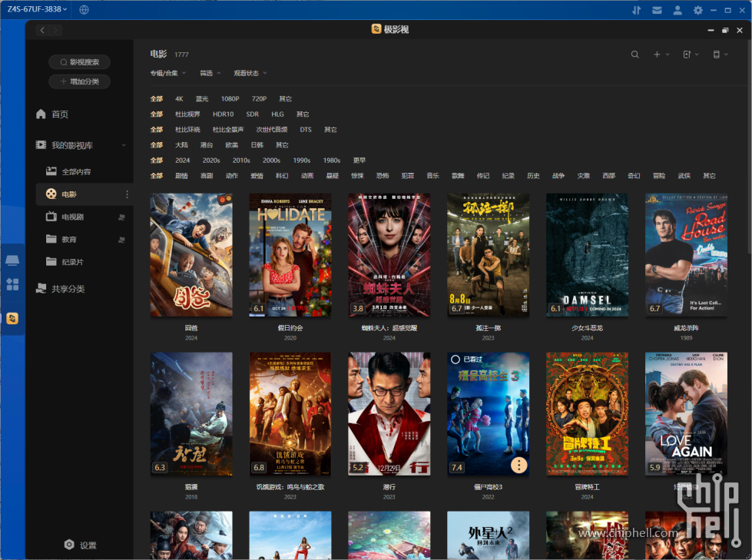Open three-dot menu on 僵尸高校3 poster
Screen dimensions: 752x560
(x=518, y=465)
